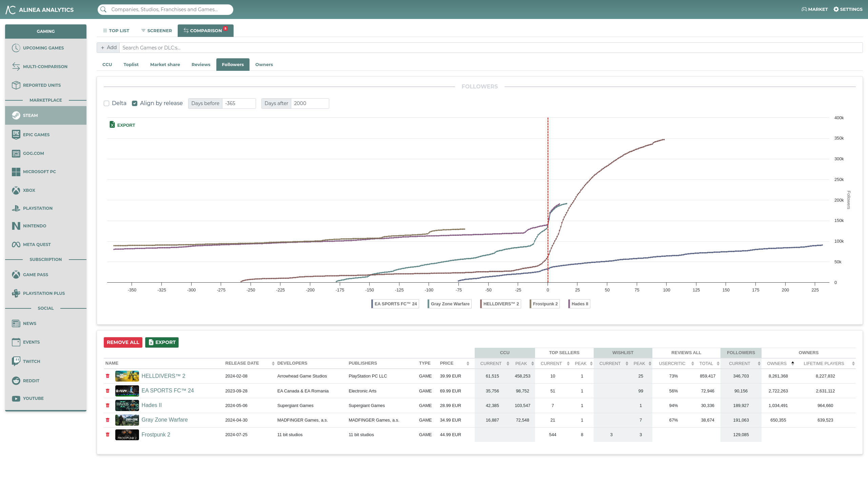Sort by Release Date column arrows
This screenshot has height=488, width=868.
point(273,363)
